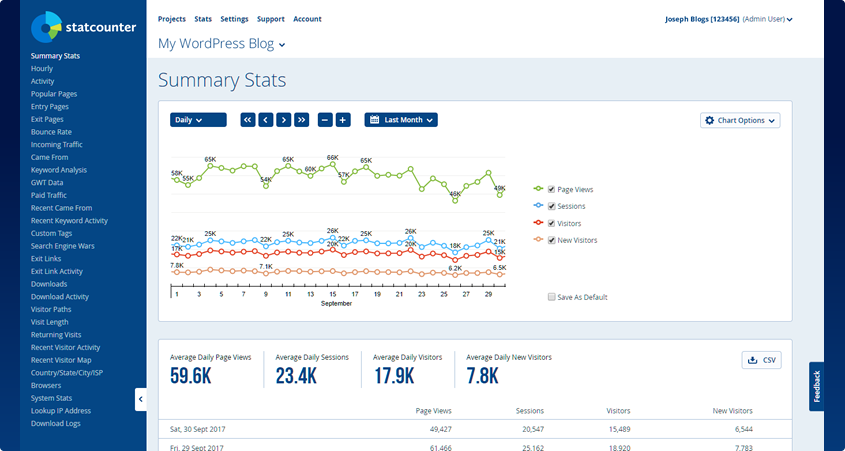The height and width of the screenshot is (451, 845).
Task: Enable the Save As Default checkbox
Action: point(551,297)
